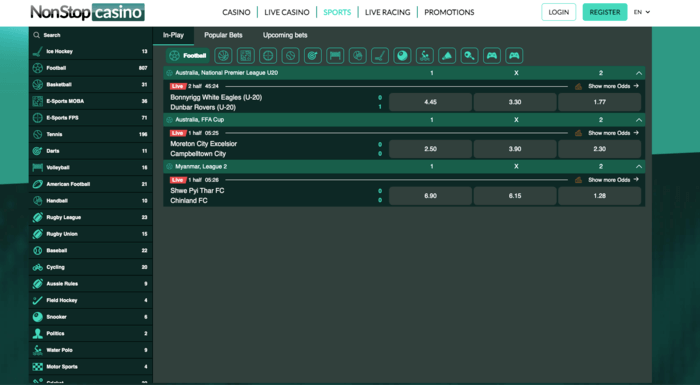Open Motor Sports in the sidebar

[x=91, y=367]
